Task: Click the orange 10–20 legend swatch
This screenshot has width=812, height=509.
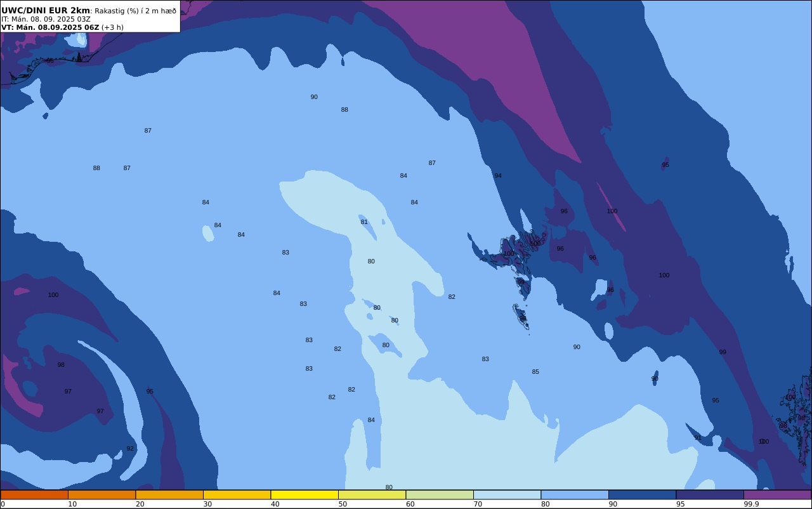Action: (102, 494)
